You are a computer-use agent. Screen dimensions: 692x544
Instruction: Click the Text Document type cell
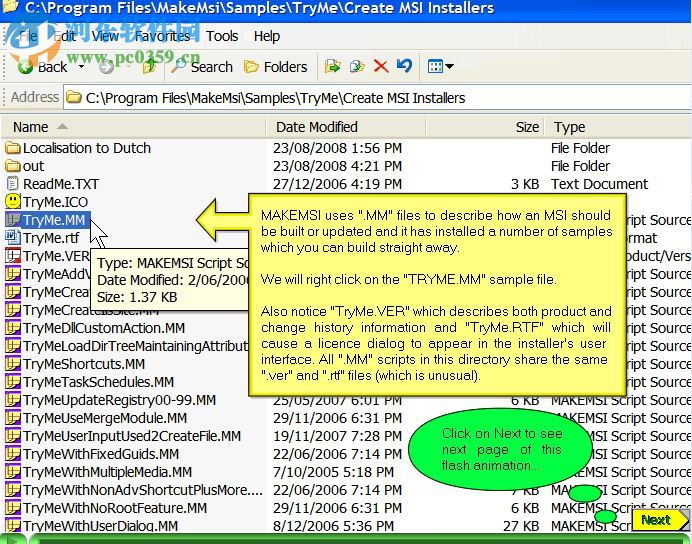coord(599,184)
